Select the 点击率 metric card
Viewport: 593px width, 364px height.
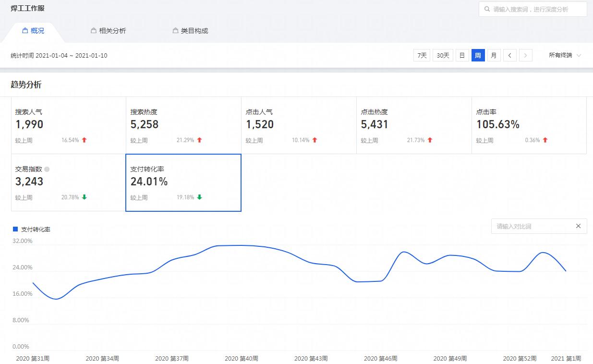coord(529,125)
